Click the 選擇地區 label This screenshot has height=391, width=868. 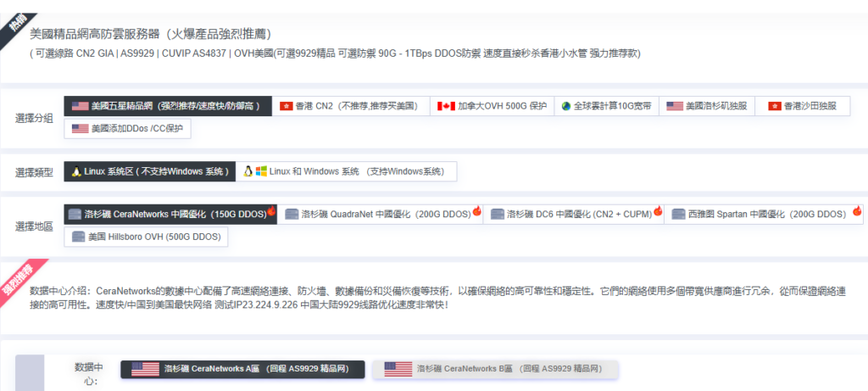(x=34, y=226)
